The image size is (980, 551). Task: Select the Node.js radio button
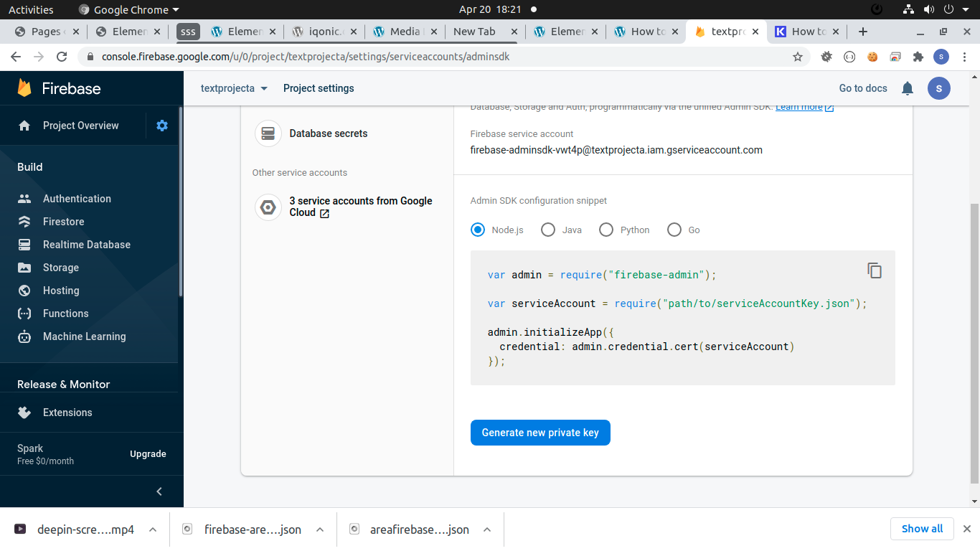coord(478,230)
